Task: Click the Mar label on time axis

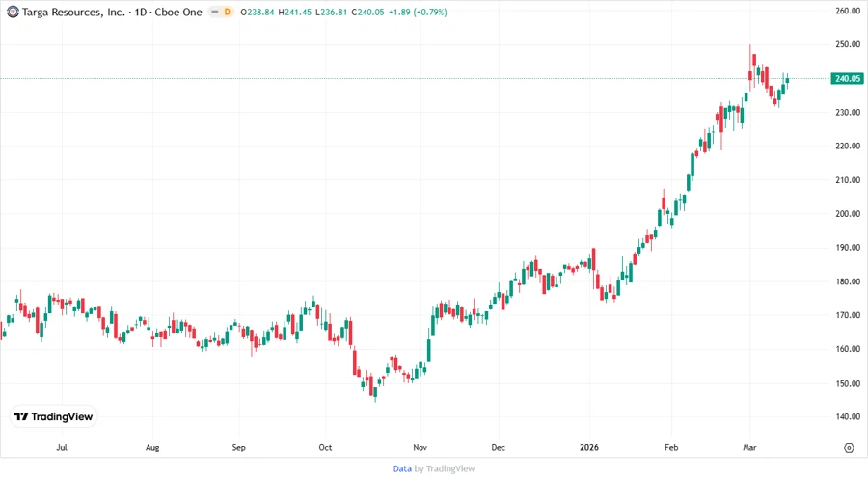Action: coord(749,447)
